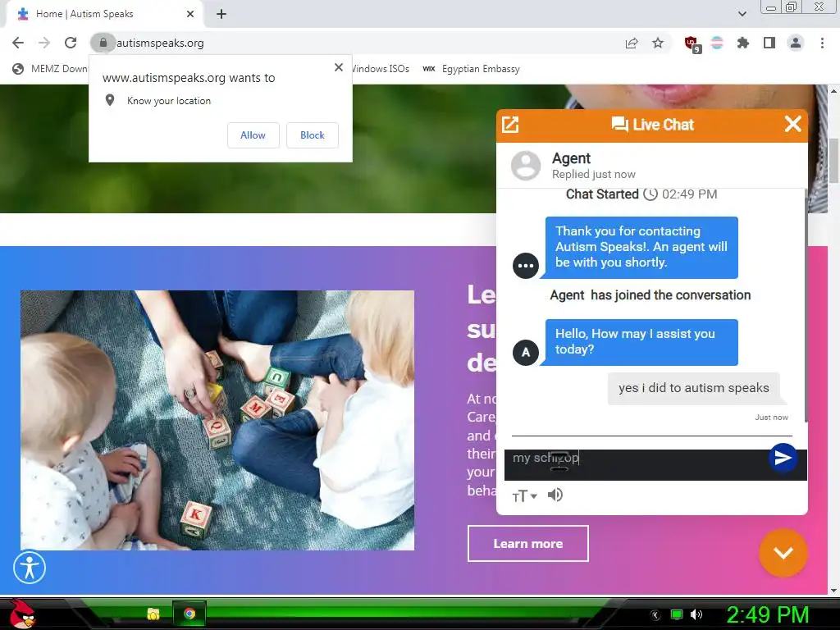Image resolution: width=840 pixels, height=630 pixels.
Task: Open the chat text size dropdown
Action: pyautogui.click(x=524, y=496)
